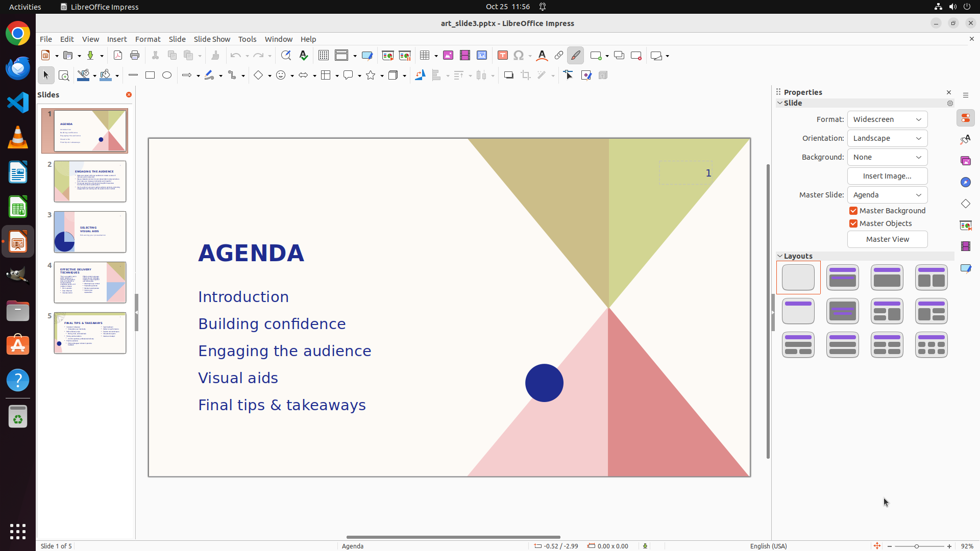Viewport: 980px width, 551px height.
Task: Click the Insert Special Character icon
Action: coord(519,56)
